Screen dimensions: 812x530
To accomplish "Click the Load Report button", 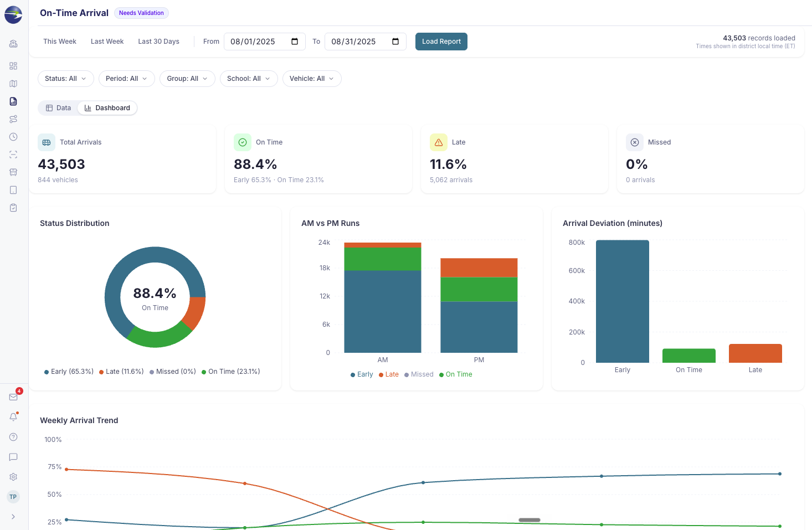I will (441, 42).
